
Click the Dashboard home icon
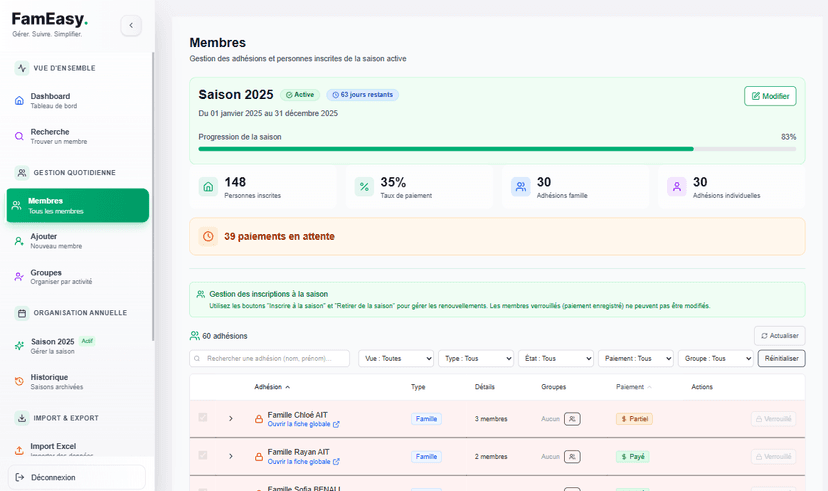(x=19, y=100)
